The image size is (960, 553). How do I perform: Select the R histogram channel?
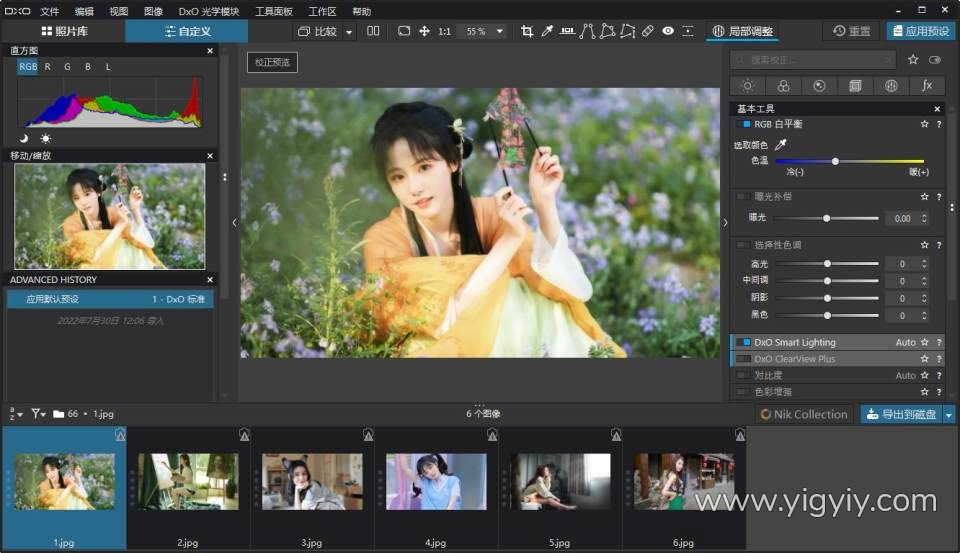coord(48,67)
